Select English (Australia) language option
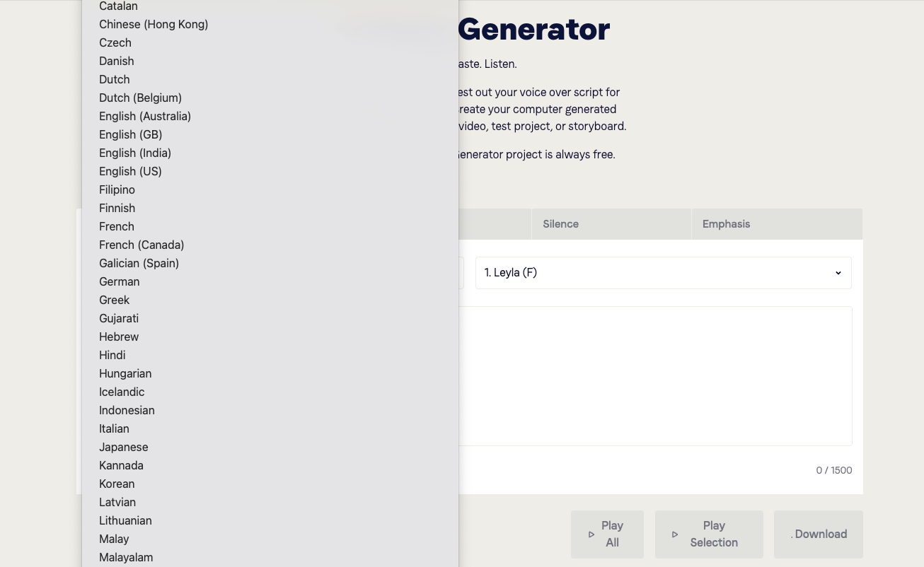924x567 pixels. [145, 116]
